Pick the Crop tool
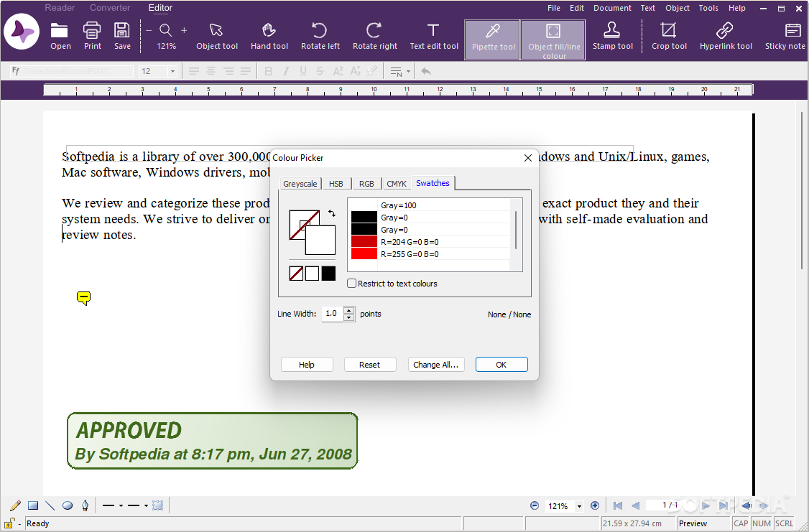The width and height of the screenshot is (809, 532). [x=669, y=36]
